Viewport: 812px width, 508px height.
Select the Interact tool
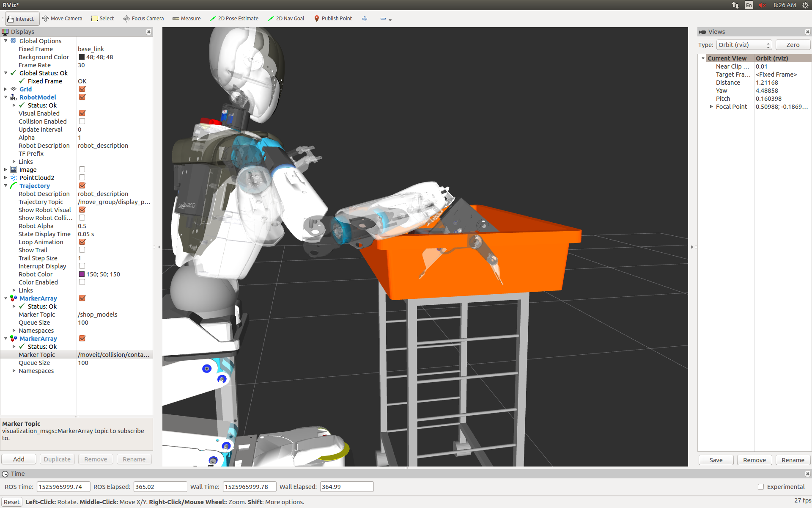[x=22, y=19]
